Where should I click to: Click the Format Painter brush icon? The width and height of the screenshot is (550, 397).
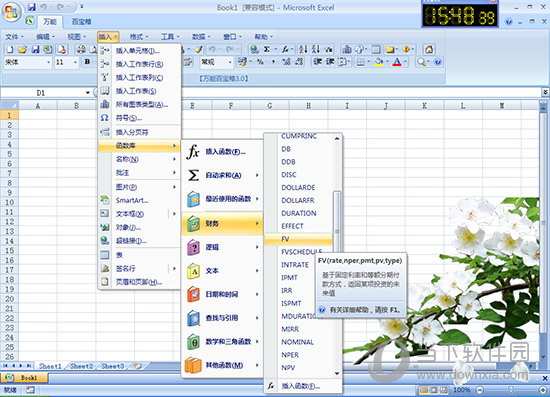pos(199,49)
